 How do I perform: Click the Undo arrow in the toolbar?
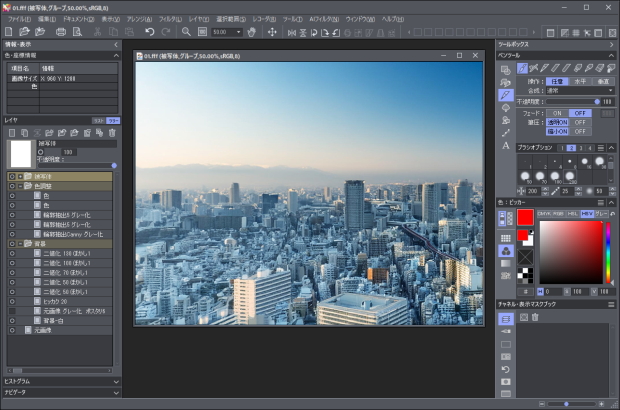[x=149, y=32]
